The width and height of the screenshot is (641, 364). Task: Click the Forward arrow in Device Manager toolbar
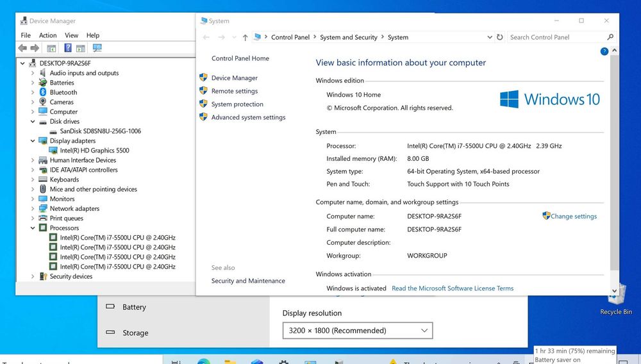click(35, 48)
